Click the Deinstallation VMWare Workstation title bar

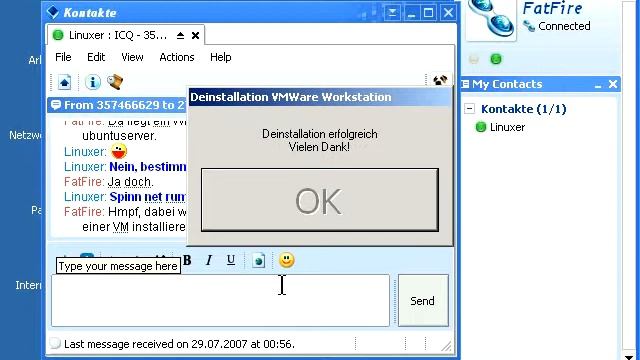[320, 97]
